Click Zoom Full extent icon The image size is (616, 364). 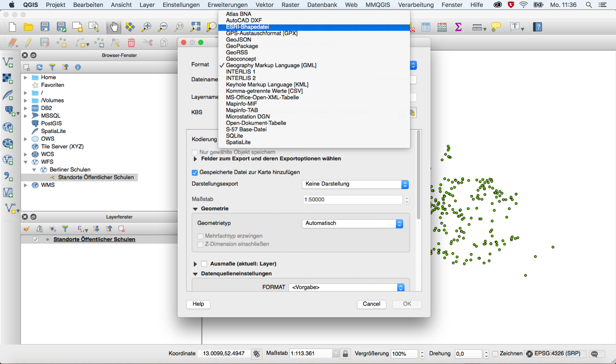click(196, 27)
